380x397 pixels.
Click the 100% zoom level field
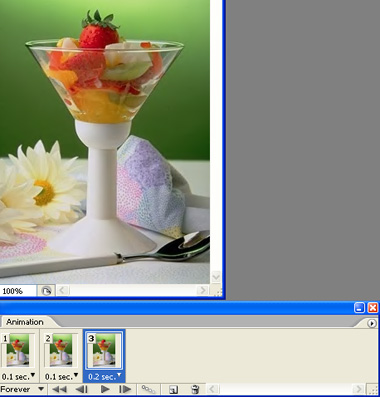tap(18, 291)
